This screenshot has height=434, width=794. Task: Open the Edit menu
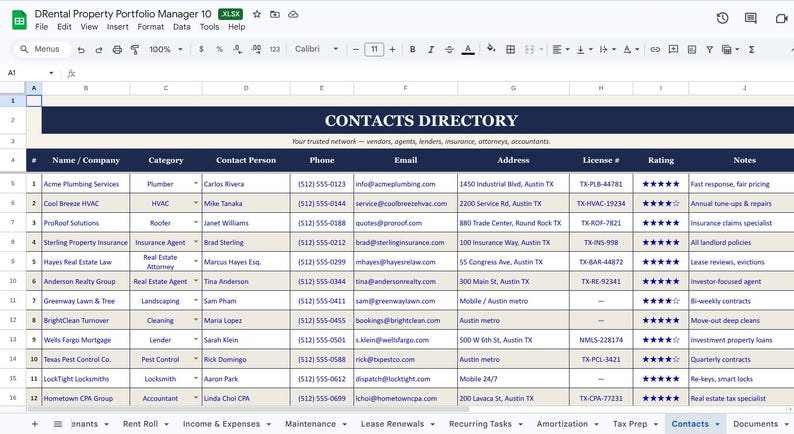(x=64, y=27)
